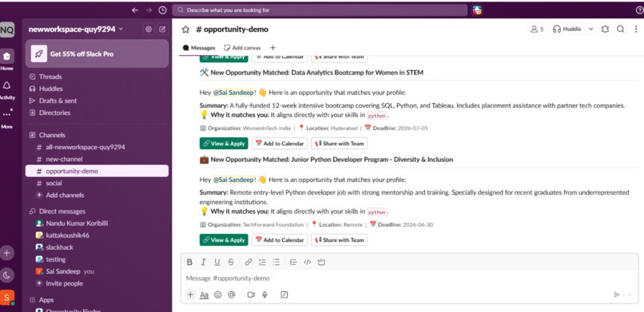Viewport: 644px width, 312px height.
Task: Click the Message #opportunity-demo input field
Action: pos(409,278)
